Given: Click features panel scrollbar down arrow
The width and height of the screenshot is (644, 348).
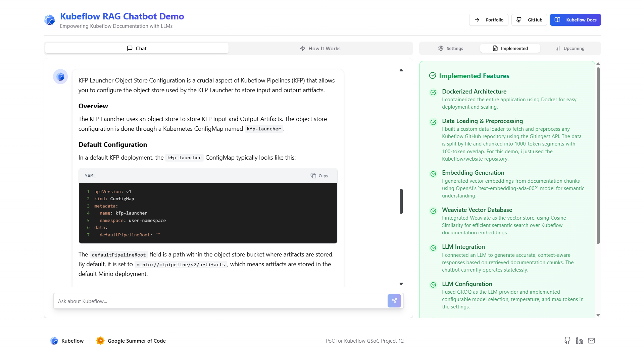Looking at the screenshot, I should (x=598, y=315).
